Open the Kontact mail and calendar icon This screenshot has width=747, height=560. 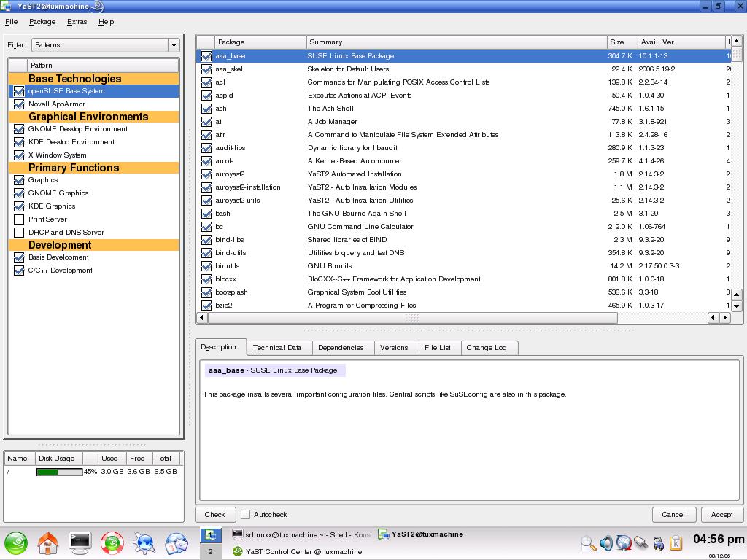pos(177,543)
